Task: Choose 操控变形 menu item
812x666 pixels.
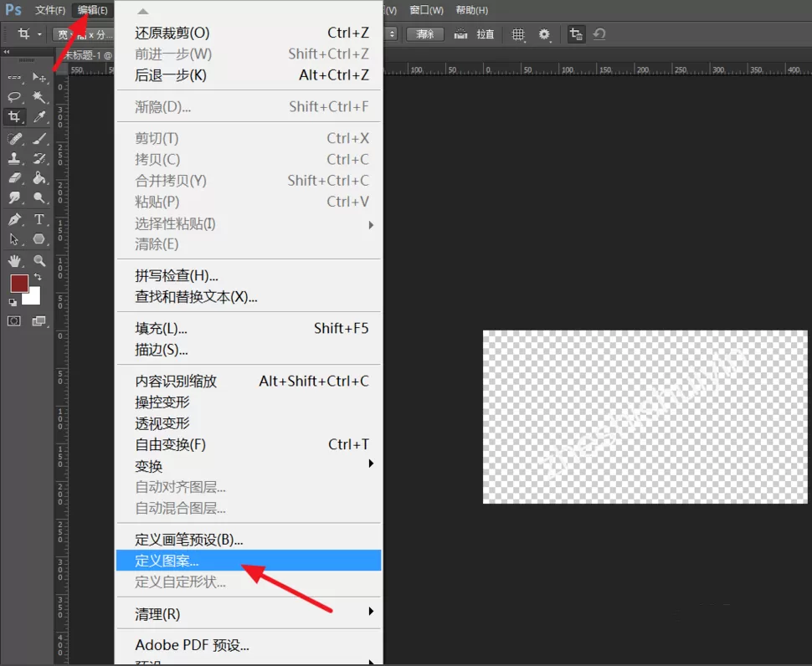Action: [x=249, y=402]
